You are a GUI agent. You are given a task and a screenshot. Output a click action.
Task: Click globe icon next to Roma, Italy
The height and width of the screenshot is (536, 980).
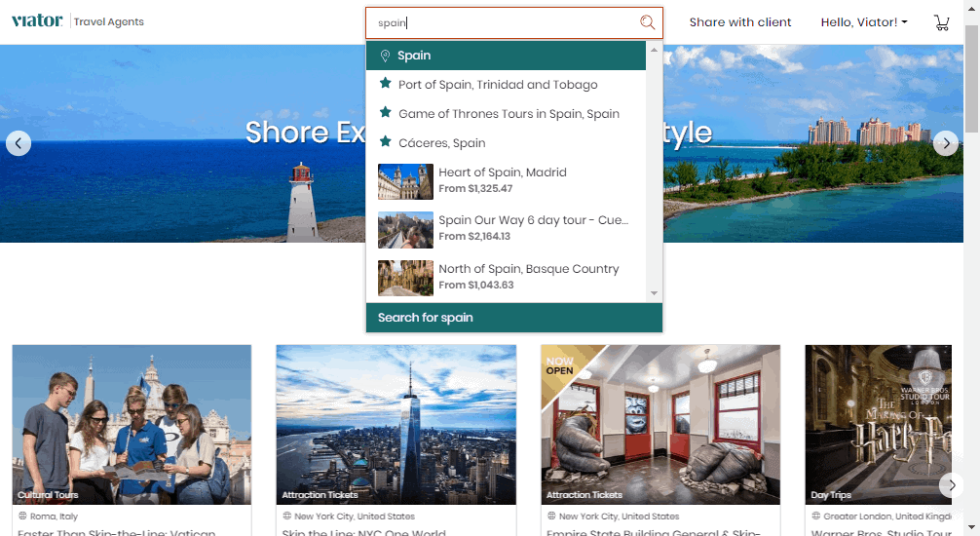pyautogui.click(x=22, y=516)
